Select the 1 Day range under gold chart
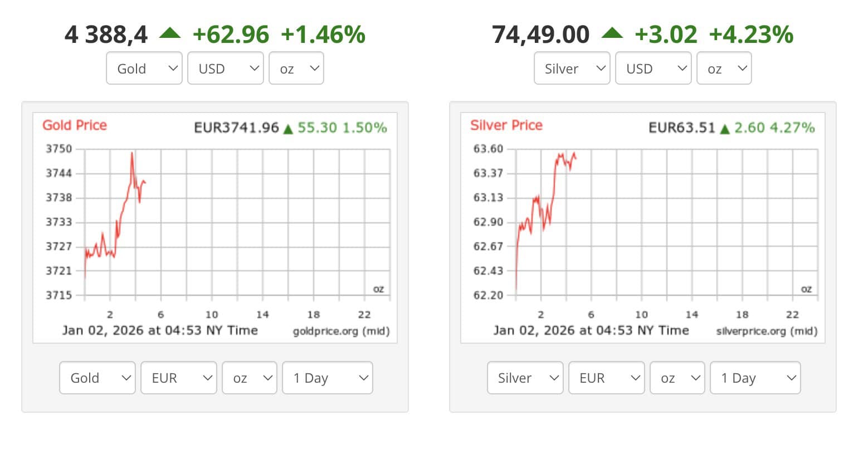The height and width of the screenshot is (449, 868). [327, 378]
